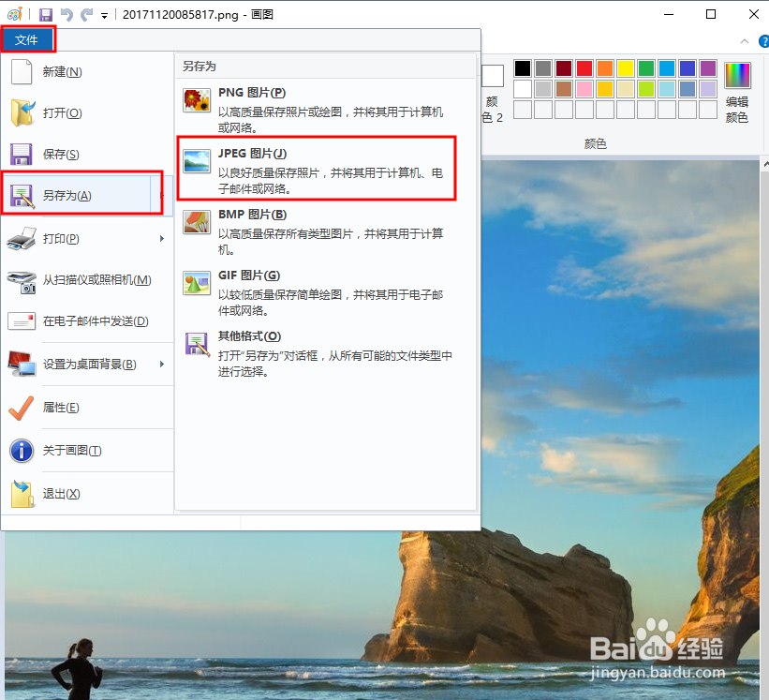The height and width of the screenshot is (700, 769).
Task: Click the New document icon
Action: pos(22,71)
